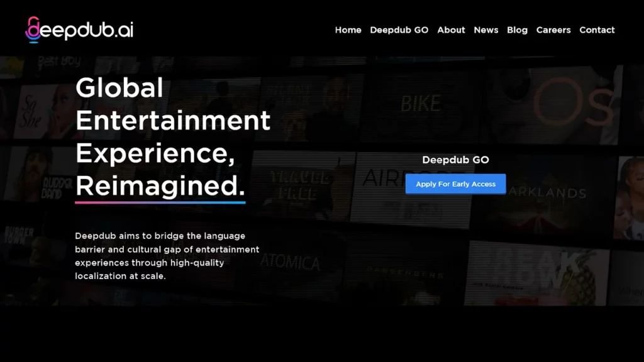Click the Deepdub mission description paragraph

[x=167, y=256]
